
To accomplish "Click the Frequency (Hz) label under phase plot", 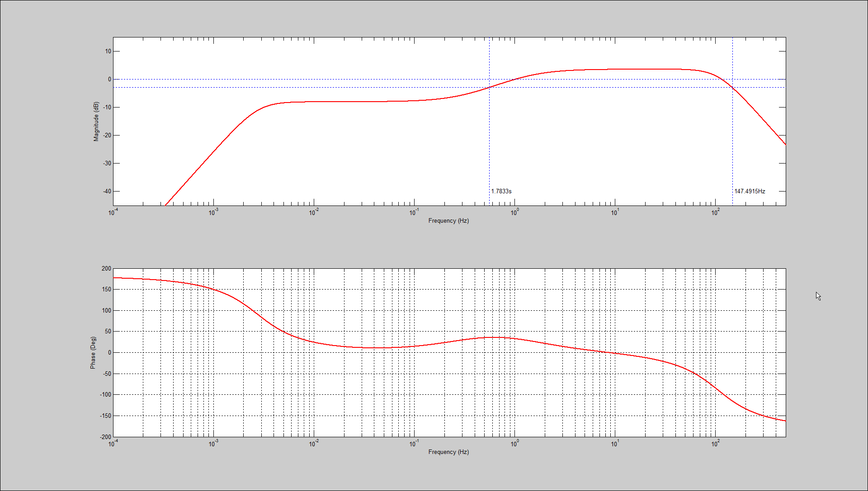I will click(448, 452).
